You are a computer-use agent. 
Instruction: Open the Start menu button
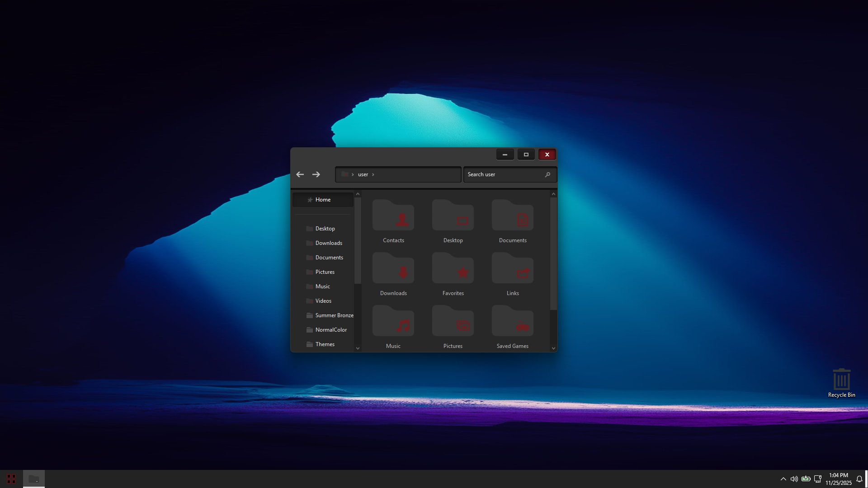[11, 479]
